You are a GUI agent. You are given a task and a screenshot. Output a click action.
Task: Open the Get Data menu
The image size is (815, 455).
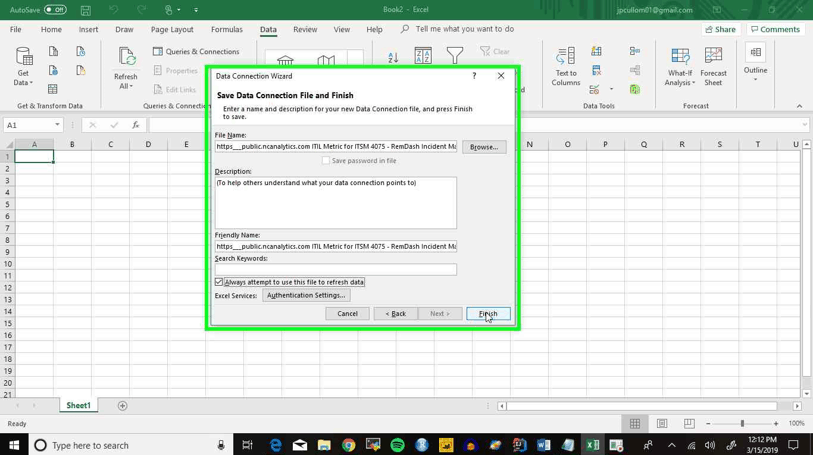coord(23,66)
